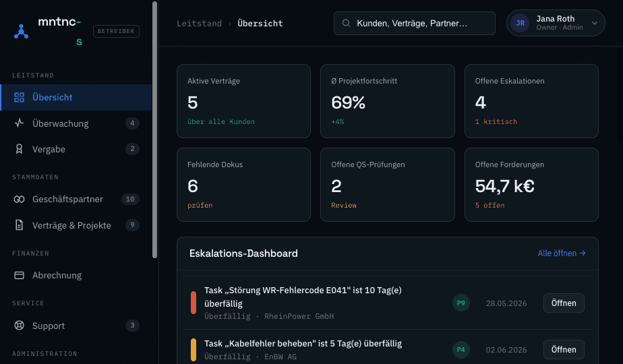Image resolution: width=623 pixels, height=364 pixels.
Task: Open the Kabelfehler beheben escalation
Action: coord(564,349)
